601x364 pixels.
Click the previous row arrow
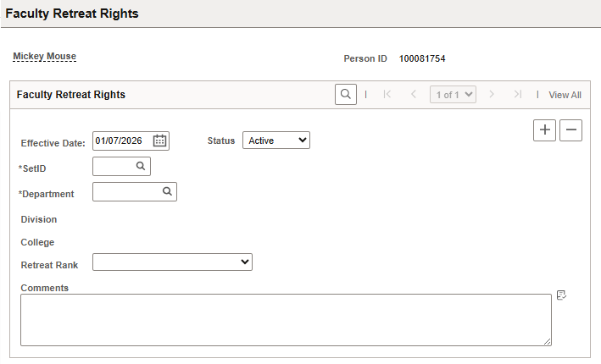413,95
